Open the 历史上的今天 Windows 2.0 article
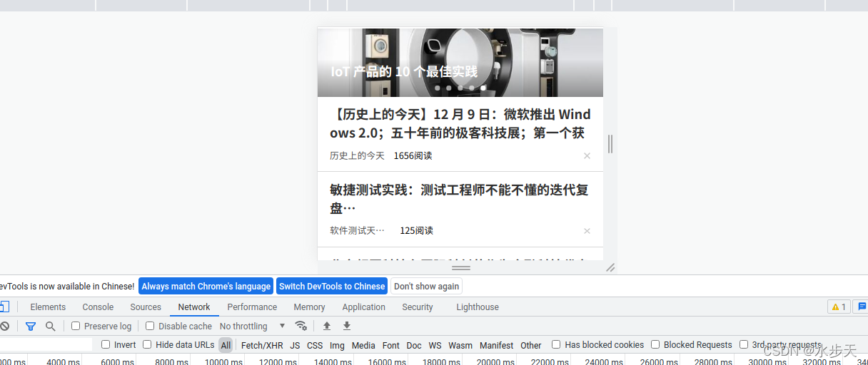868x365 pixels. pos(460,123)
